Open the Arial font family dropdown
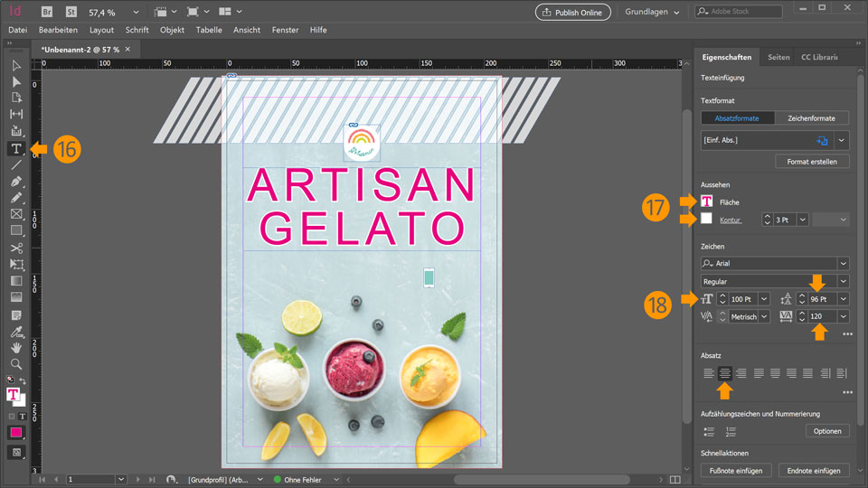 tap(843, 264)
